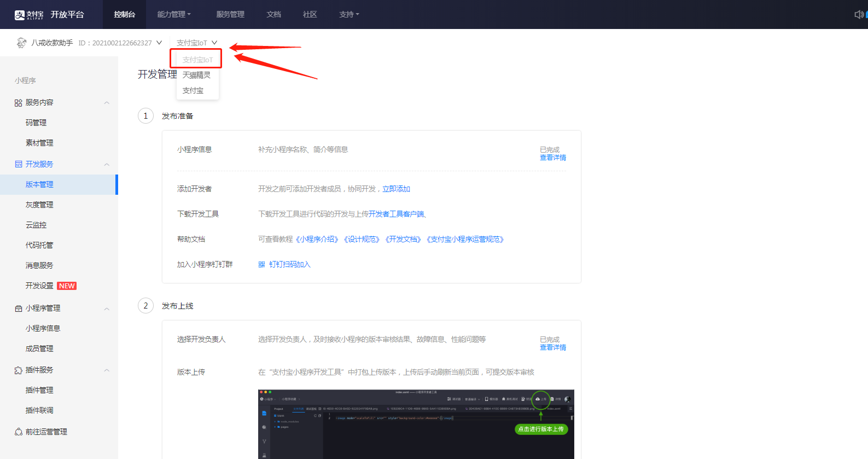This screenshot has width=868, height=459.
Task: Switch to the 控制台 tab
Action: (124, 14)
